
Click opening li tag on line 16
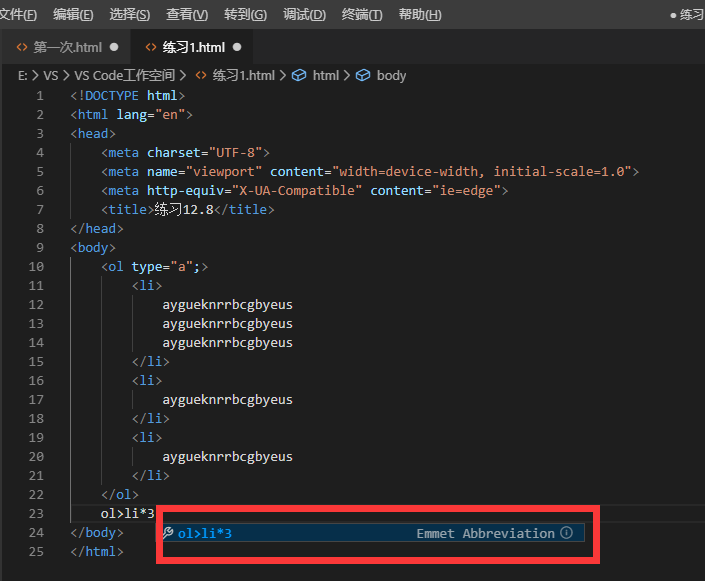click(x=147, y=380)
